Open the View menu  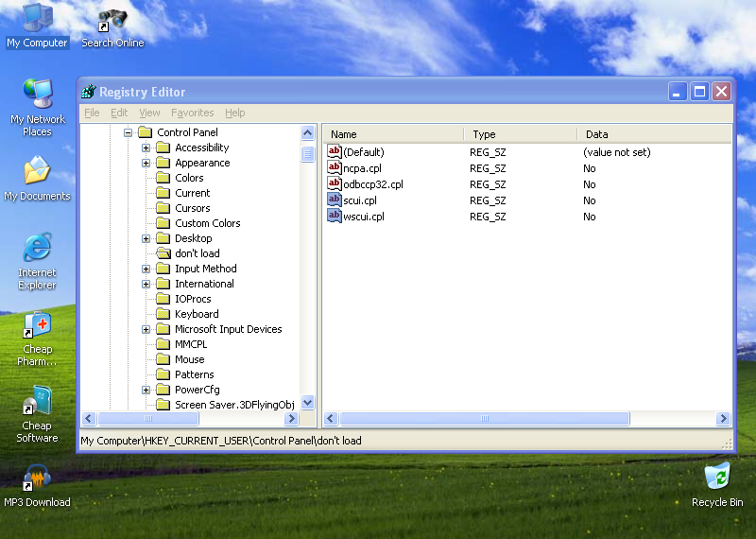[149, 113]
